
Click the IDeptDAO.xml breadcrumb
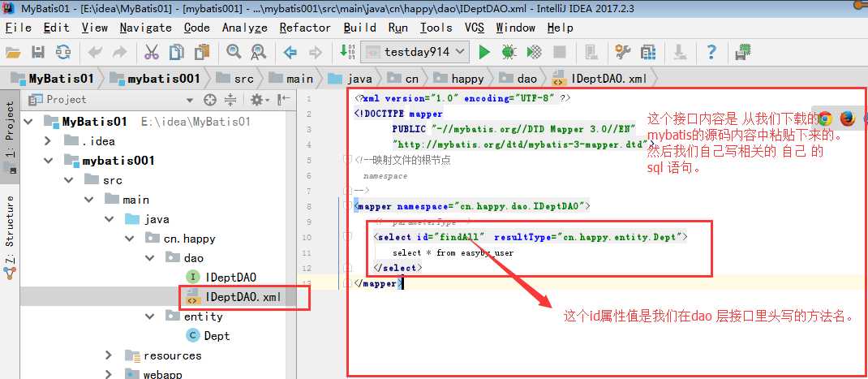click(599, 79)
